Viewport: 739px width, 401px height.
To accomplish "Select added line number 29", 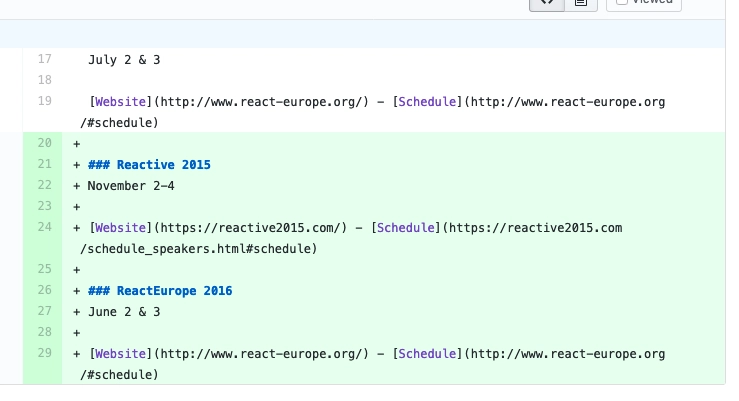I will pyautogui.click(x=44, y=353).
